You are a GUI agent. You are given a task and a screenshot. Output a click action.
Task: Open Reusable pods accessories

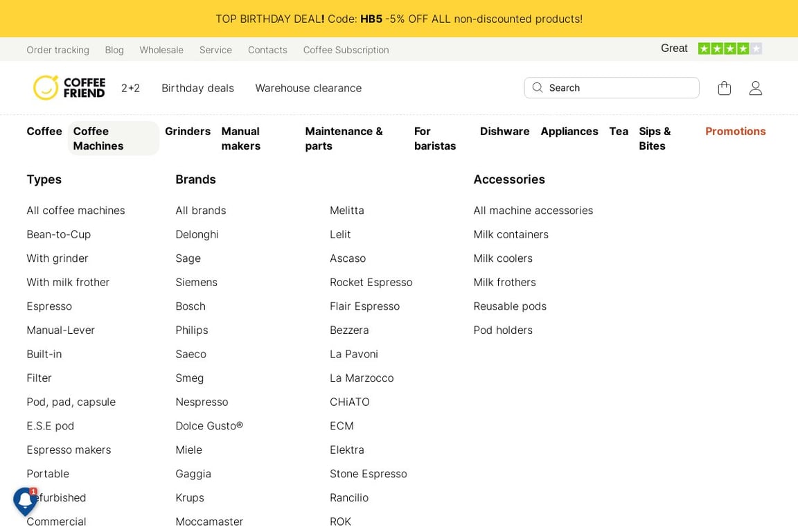click(509, 306)
